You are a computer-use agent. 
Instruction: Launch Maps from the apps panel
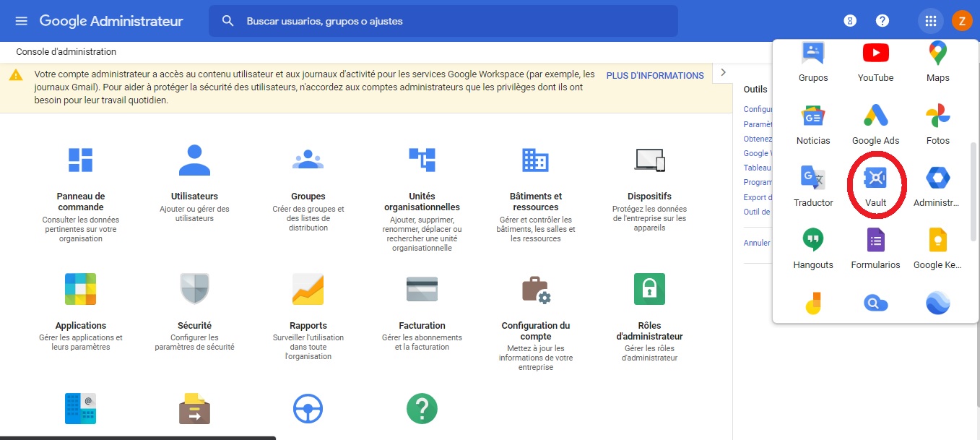(x=937, y=62)
